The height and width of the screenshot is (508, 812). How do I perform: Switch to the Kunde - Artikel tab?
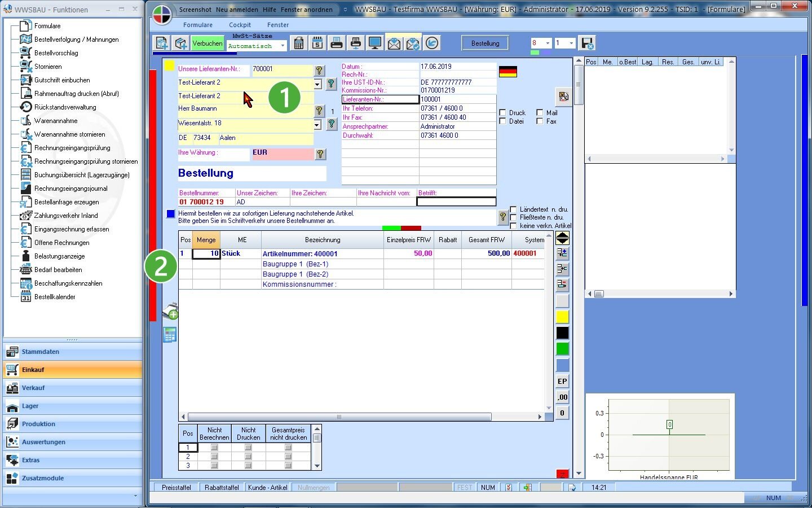click(268, 487)
